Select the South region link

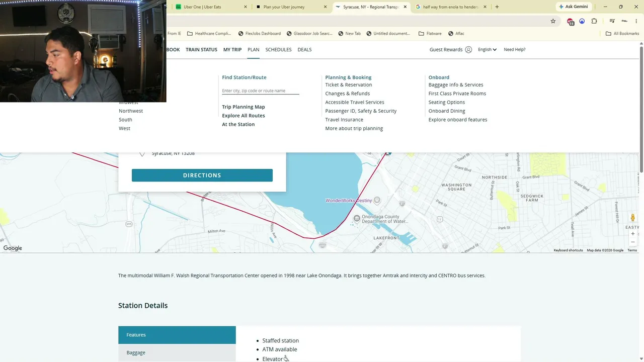tap(125, 120)
